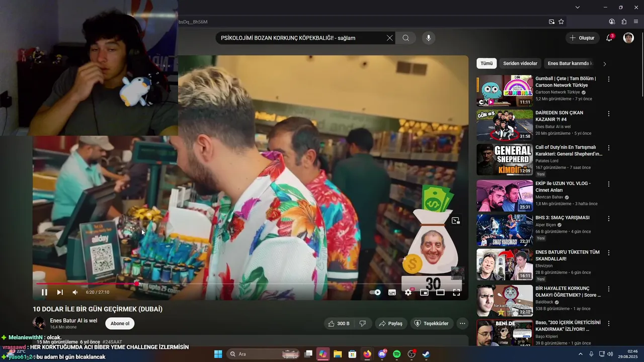
Task: Show more filter chips with arrow
Action: tap(604, 64)
